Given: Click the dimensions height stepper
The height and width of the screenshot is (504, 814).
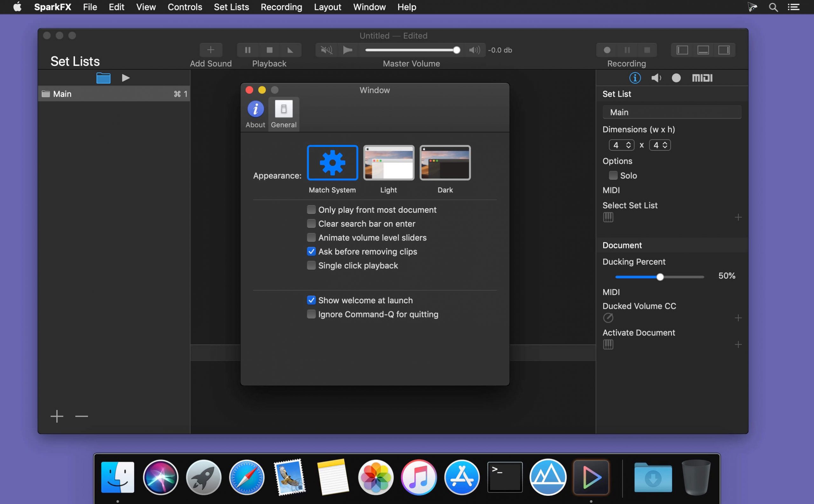Looking at the screenshot, I should pos(665,145).
